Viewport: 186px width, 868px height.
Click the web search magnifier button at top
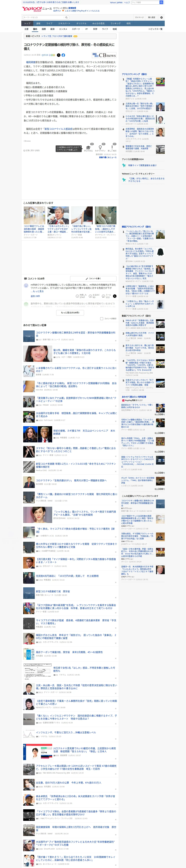click(x=161, y=2)
